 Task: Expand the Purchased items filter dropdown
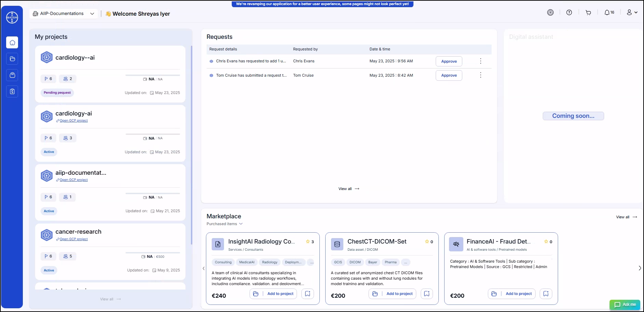[x=224, y=224]
